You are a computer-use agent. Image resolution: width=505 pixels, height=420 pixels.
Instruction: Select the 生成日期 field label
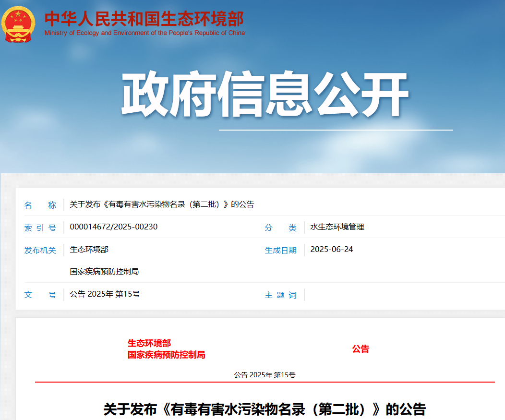(x=280, y=250)
